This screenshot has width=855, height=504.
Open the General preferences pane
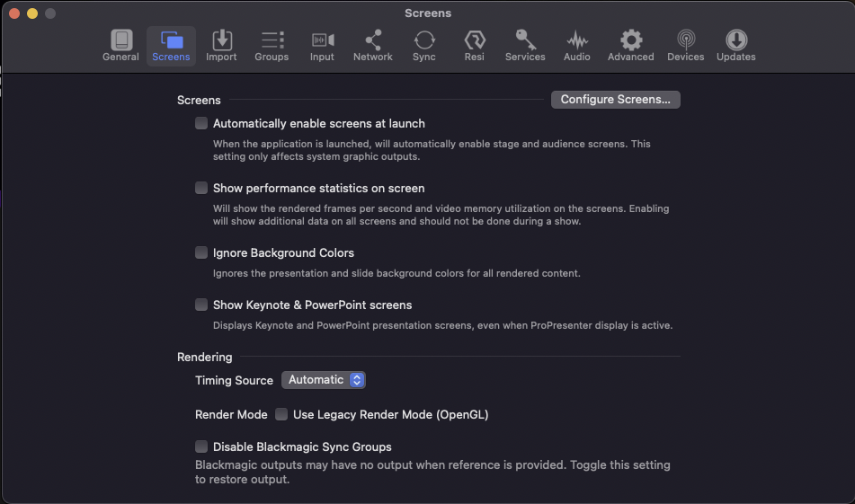pyautogui.click(x=120, y=46)
